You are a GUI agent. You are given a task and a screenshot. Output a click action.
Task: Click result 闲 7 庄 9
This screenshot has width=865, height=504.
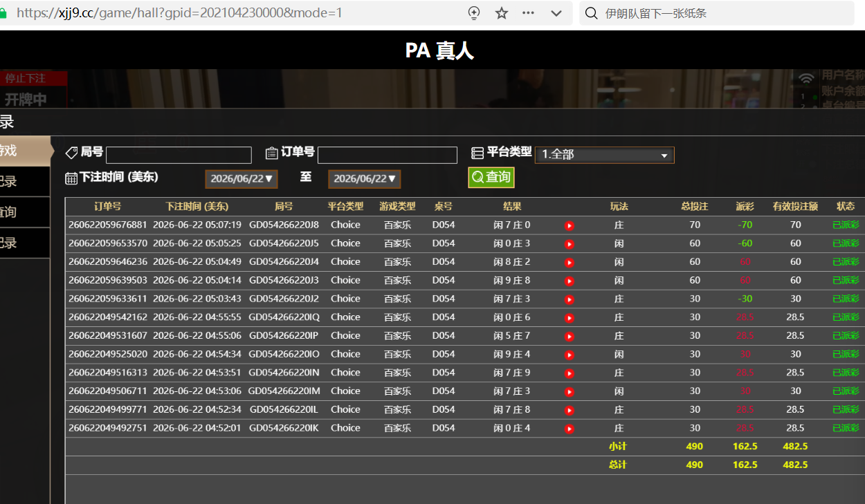click(512, 373)
